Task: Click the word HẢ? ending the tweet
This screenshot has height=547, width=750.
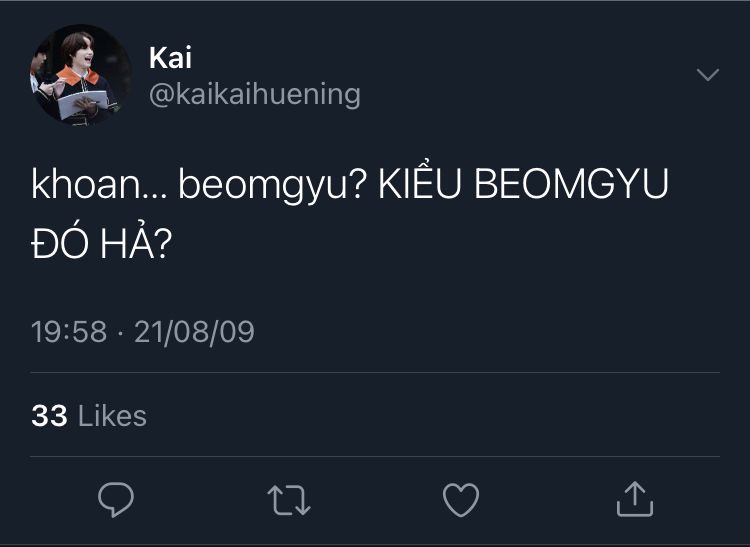Action: tap(138, 243)
